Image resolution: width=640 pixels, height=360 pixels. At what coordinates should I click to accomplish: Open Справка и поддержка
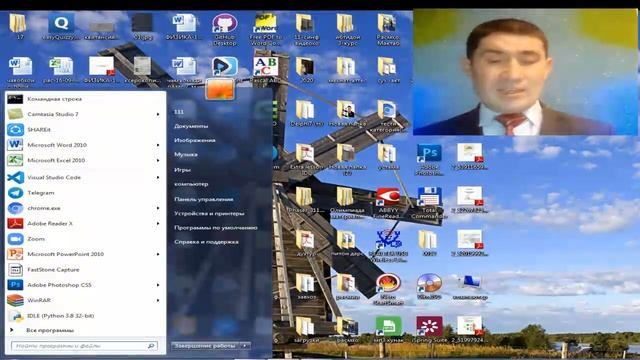tap(206, 242)
